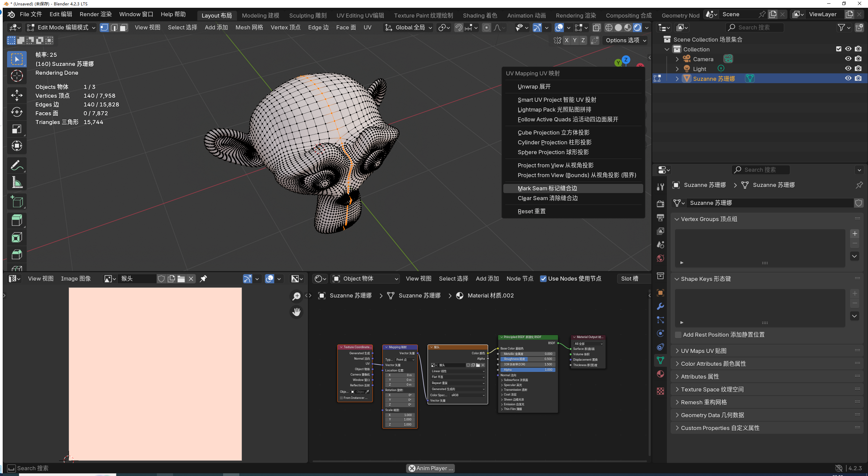
Task: Switch to rendered viewport shading
Action: (637, 27)
